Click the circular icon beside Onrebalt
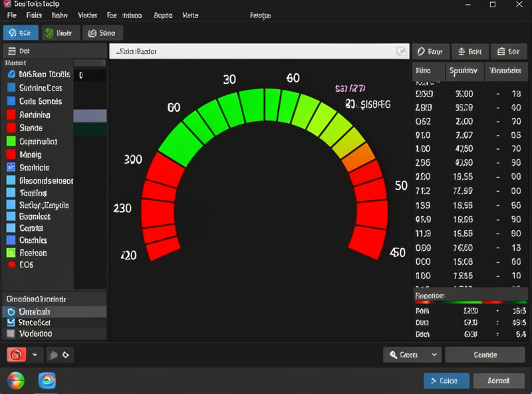The width and height of the screenshot is (532, 394). tap(11, 311)
